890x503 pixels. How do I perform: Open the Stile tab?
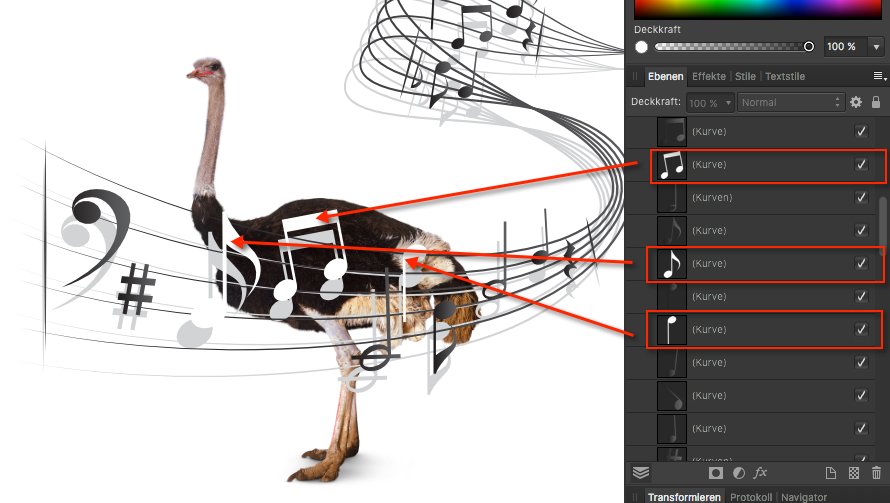(x=745, y=76)
